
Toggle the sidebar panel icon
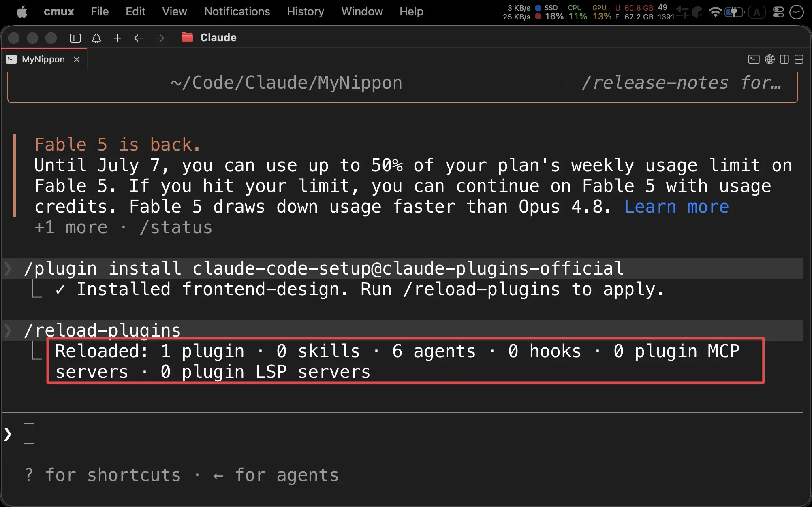click(x=75, y=38)
